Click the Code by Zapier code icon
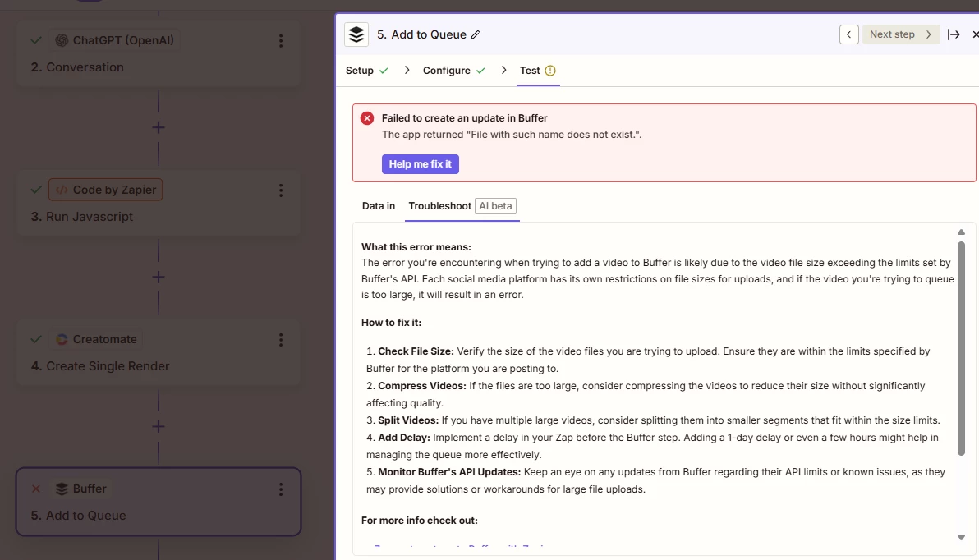Viewport: 979px width, 560px height. (62, 190)
